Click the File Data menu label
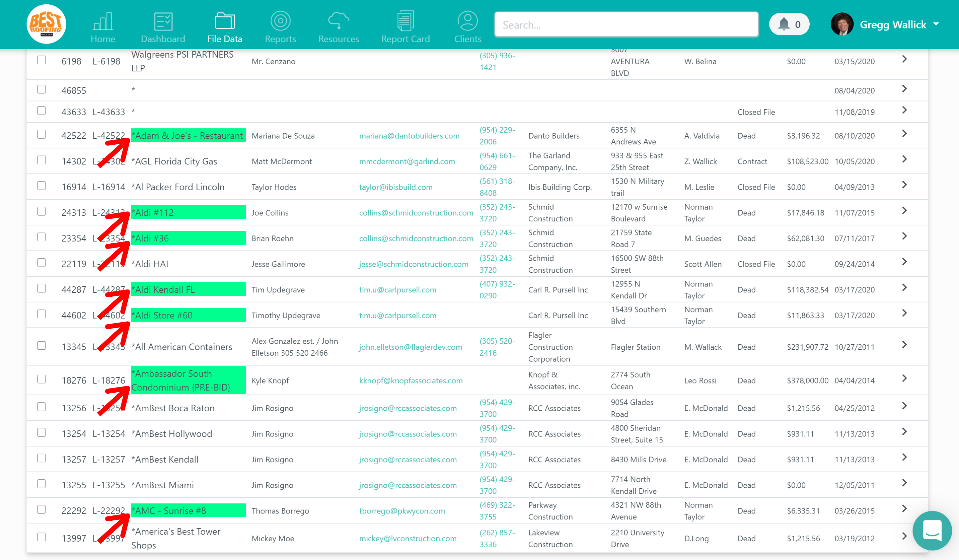Image resolution: width=959 pixels, height=560 pixels. point(225,39)
